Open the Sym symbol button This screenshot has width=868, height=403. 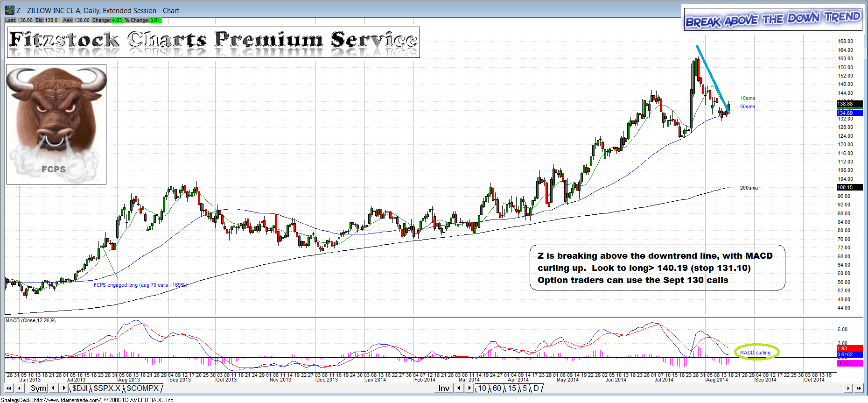(38, 388)
